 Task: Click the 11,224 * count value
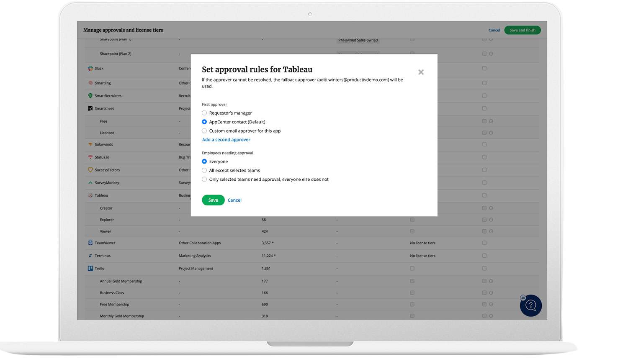[x=268, y=256]
